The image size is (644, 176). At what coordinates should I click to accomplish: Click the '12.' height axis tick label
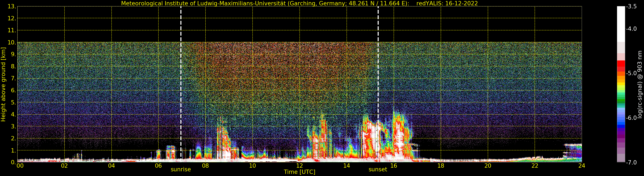pyautogui.click(x=12, y=18)
